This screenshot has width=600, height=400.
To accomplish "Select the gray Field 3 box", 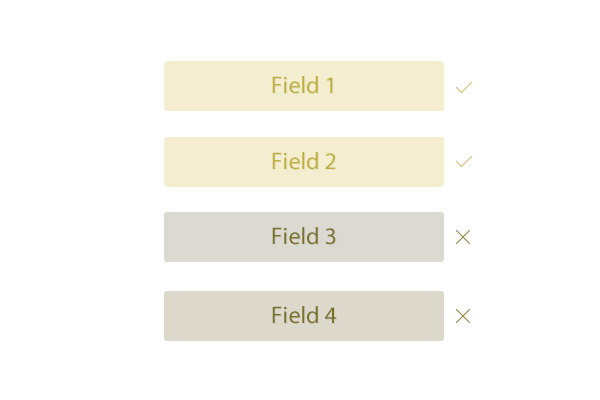I will coord(304,237).
